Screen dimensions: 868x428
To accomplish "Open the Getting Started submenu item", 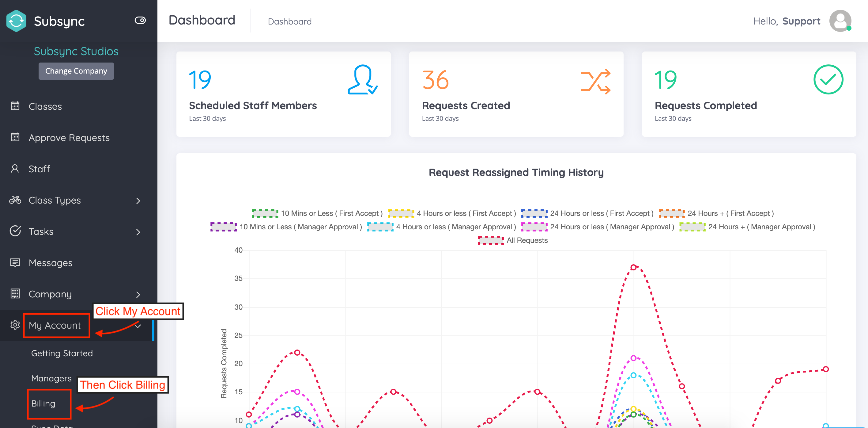I will tap(62, 353).
